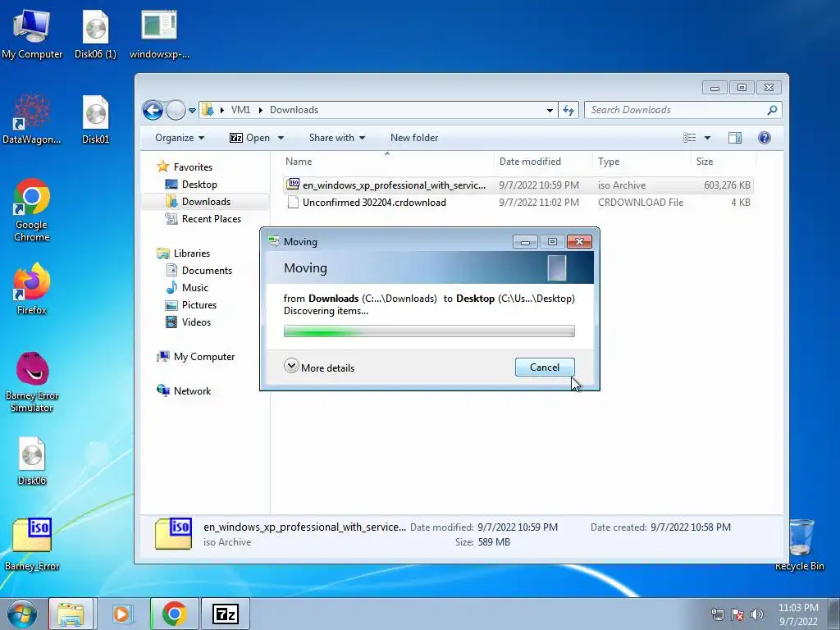
Task: Select the Disk06 (1) desktop icon
Action: (x=95, y=34)
